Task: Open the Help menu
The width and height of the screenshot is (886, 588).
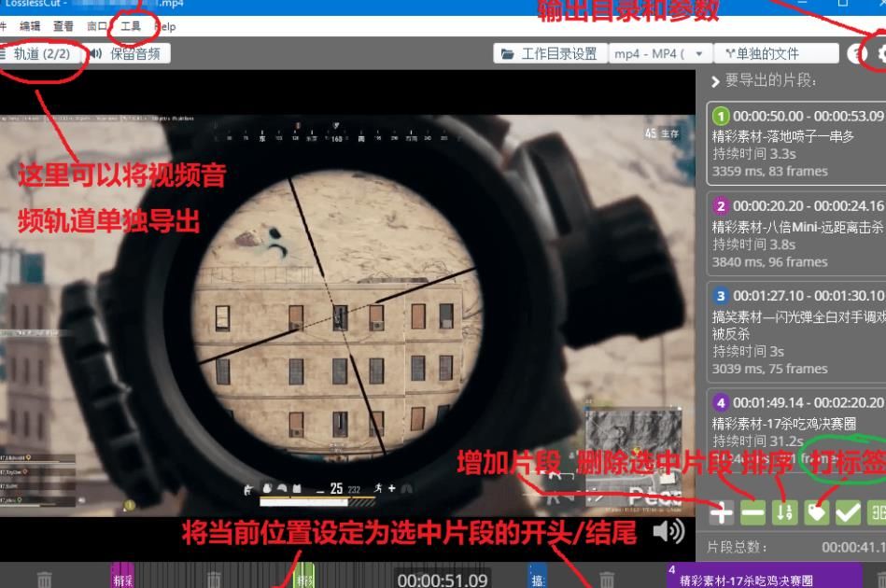Action: [165, 26]
